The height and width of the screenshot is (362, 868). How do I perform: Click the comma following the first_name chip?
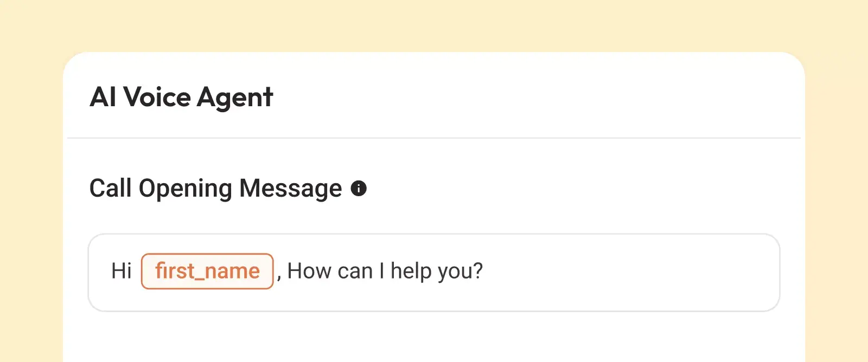coord(278,274)
